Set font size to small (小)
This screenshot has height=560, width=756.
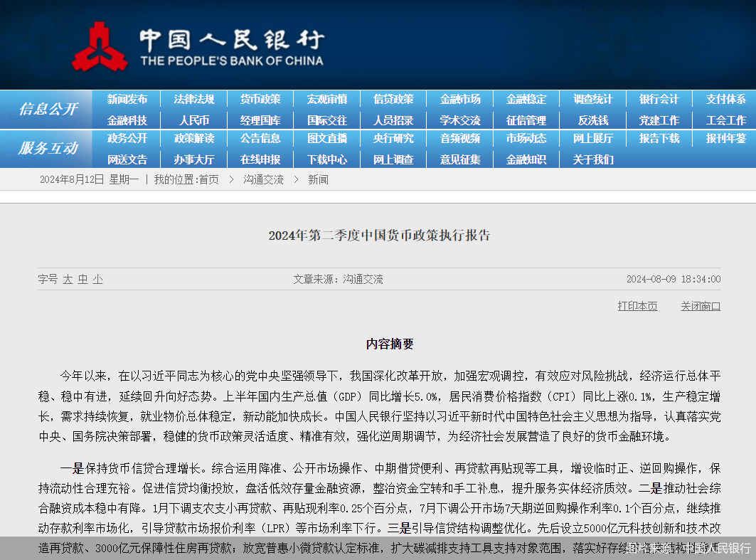[x=97, y=280]
